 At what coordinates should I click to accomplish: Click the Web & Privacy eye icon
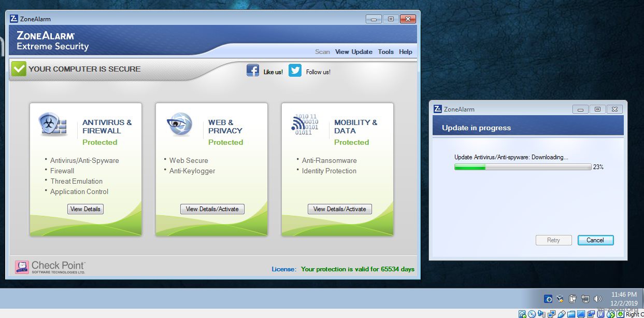(179, 125)
